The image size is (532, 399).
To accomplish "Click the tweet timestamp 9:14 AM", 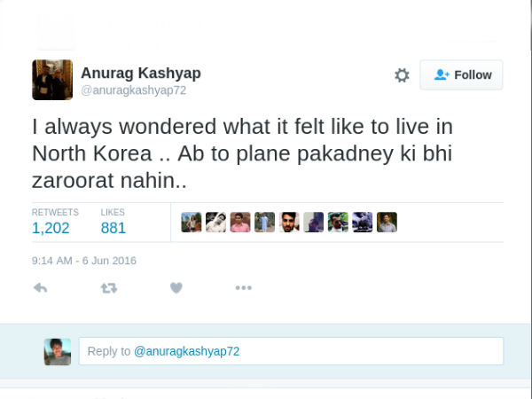I will coord(84,261).
